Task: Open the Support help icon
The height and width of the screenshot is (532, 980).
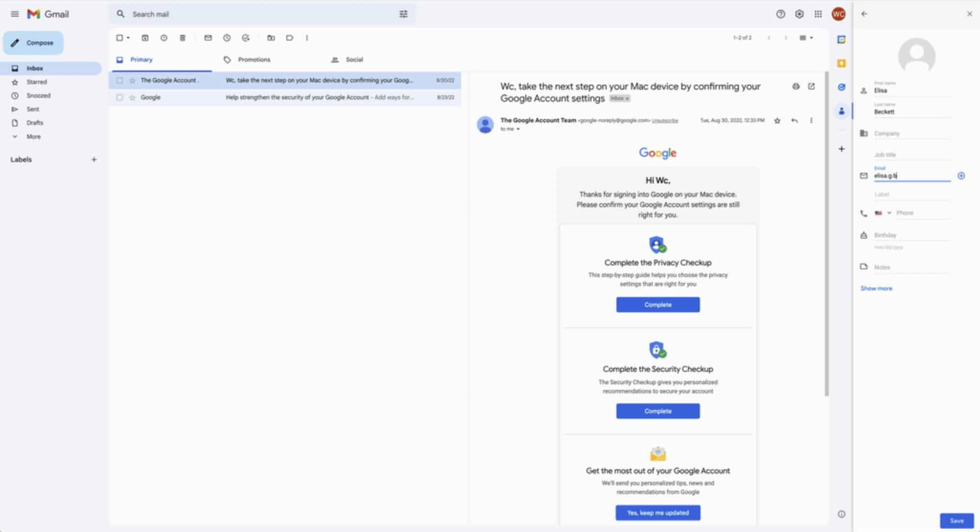Action: pos(780,14)
